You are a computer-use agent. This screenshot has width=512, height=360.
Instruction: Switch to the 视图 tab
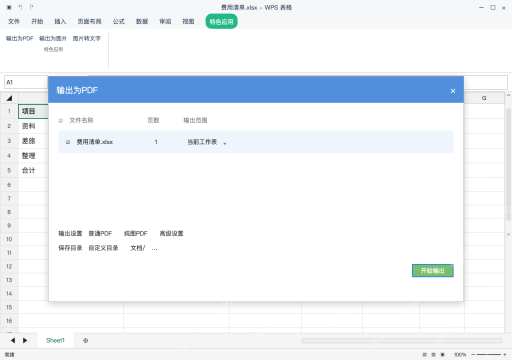pos(188,21)
